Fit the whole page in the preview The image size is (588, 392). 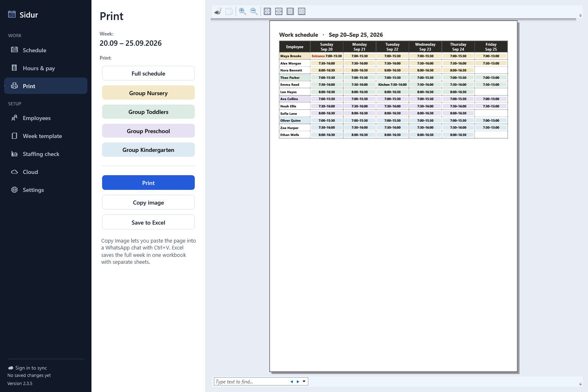point(267,11)
